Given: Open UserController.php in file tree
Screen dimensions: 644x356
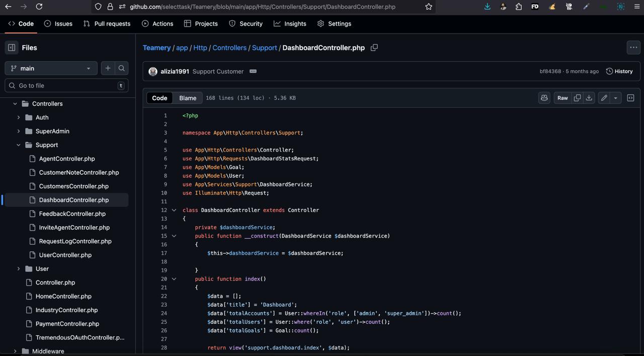Looking at the screenshot, I should coord(65,255).
